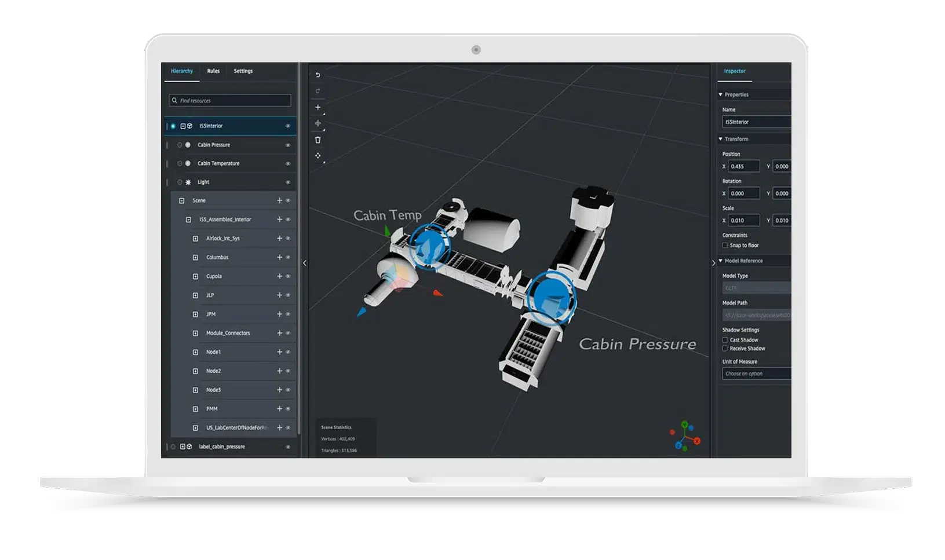Click the undo arrow in the viewport toolbar
This screenshot has width=945, height=560.
tap(318, 75)
